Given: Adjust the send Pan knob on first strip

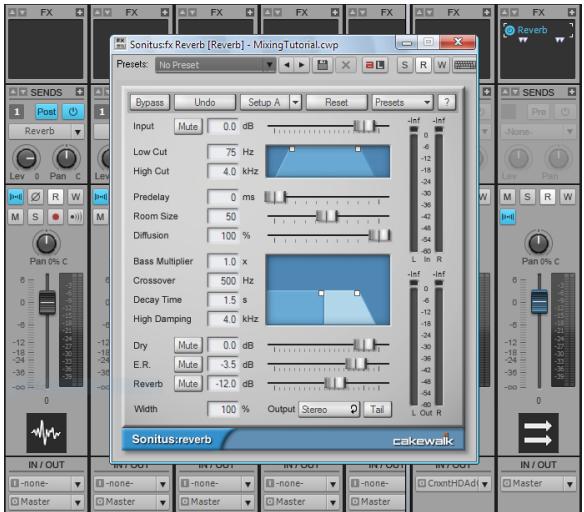Looking at the screenshot, I should [66, 158].
